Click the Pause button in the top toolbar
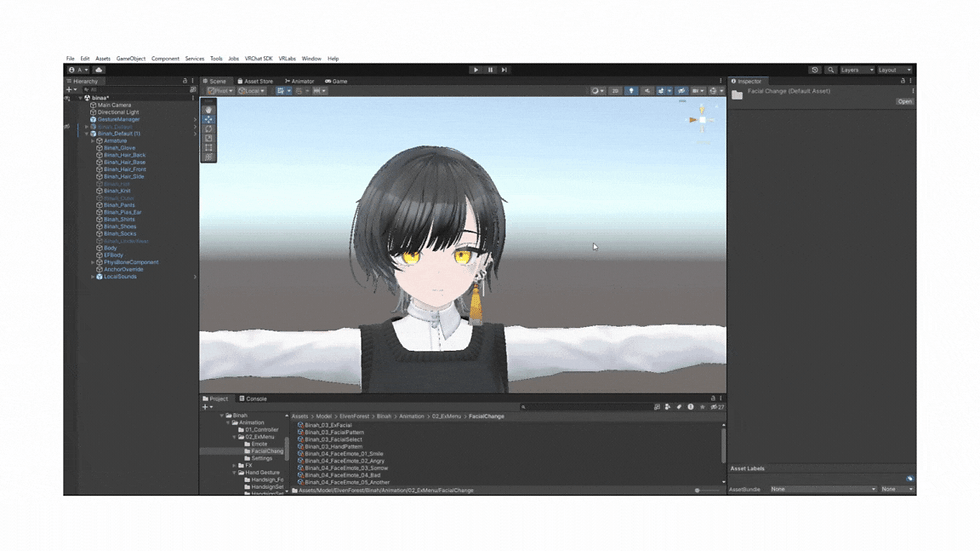Image resolution: width=980 pixels, height=551 pixels. pos(490,70)
